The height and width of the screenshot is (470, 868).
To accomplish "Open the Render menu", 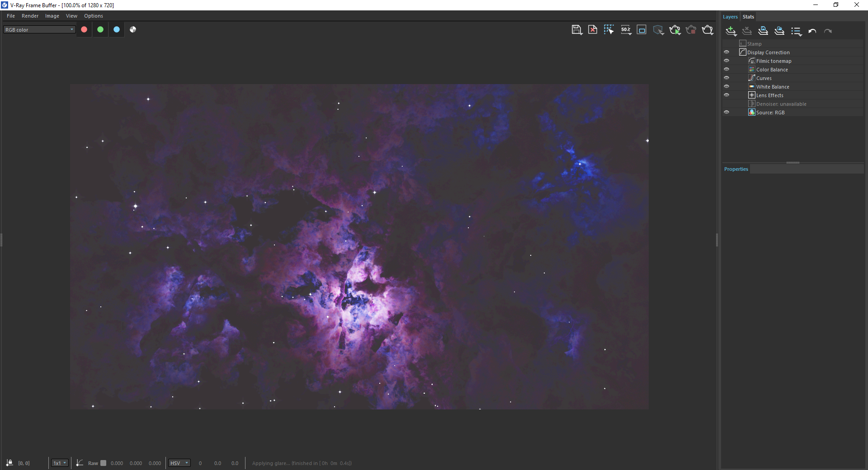I will coord(30,16).
